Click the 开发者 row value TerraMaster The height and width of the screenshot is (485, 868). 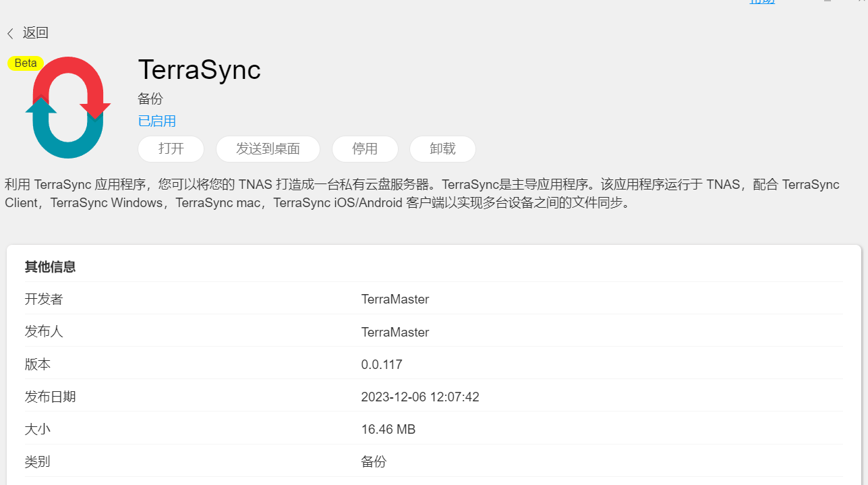[395, 299]
